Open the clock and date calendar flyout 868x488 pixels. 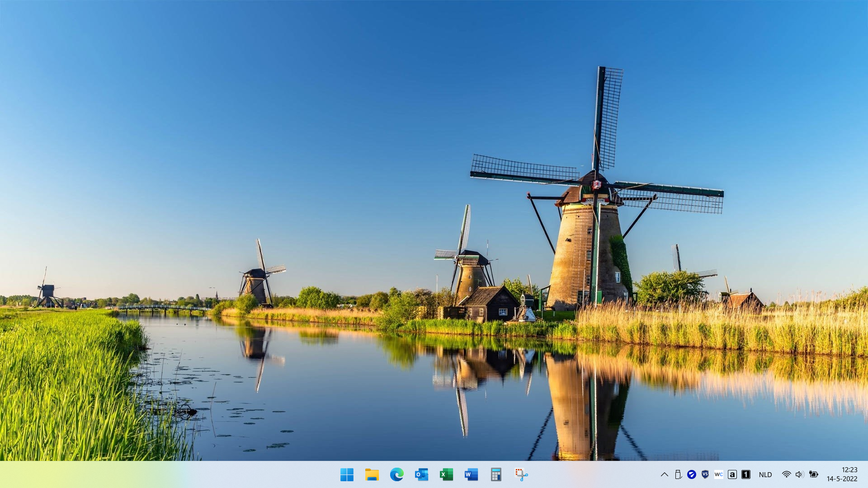point(842,474)
